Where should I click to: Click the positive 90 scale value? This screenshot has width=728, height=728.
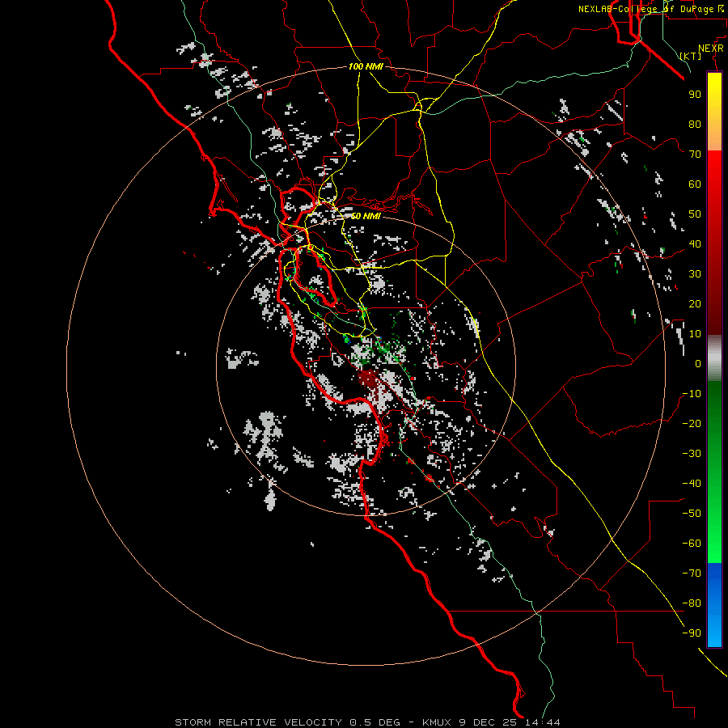point(695,95)
